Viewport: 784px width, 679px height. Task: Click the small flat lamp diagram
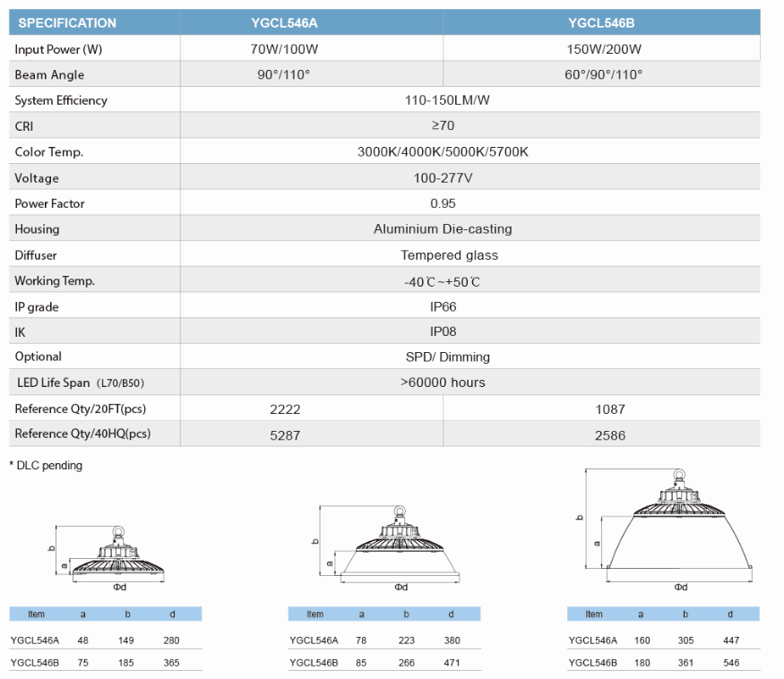(x=109, y=557)
